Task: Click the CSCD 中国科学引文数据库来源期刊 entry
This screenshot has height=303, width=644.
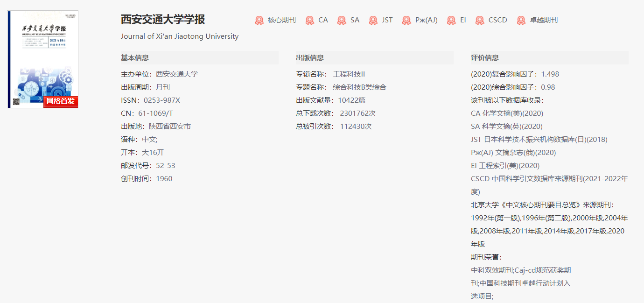Action: tap(549, 185)
